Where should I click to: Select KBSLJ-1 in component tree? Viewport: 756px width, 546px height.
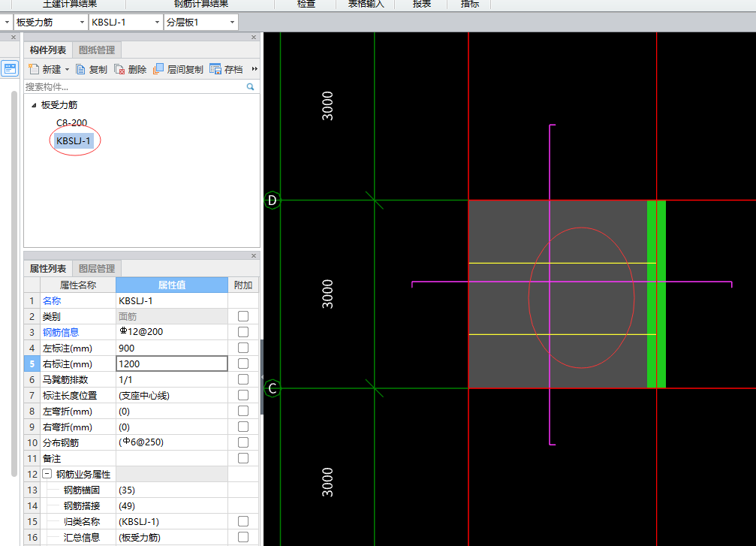tap(74, 141)
